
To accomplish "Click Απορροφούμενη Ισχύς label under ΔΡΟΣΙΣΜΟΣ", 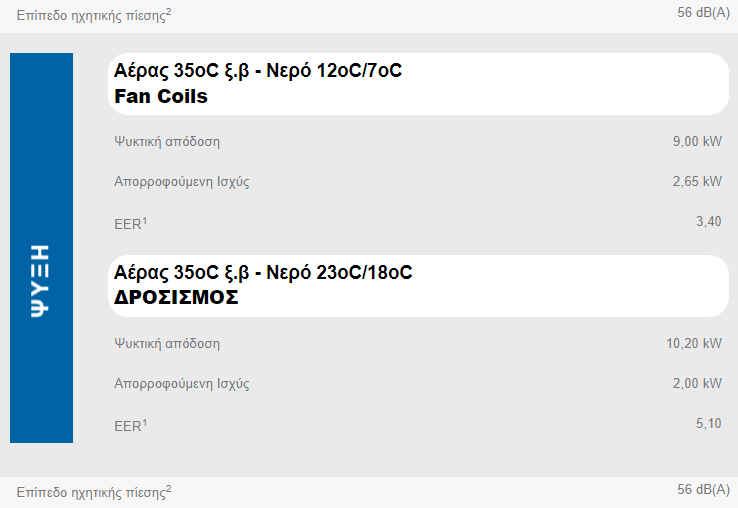I will click(x=182, y=384).
